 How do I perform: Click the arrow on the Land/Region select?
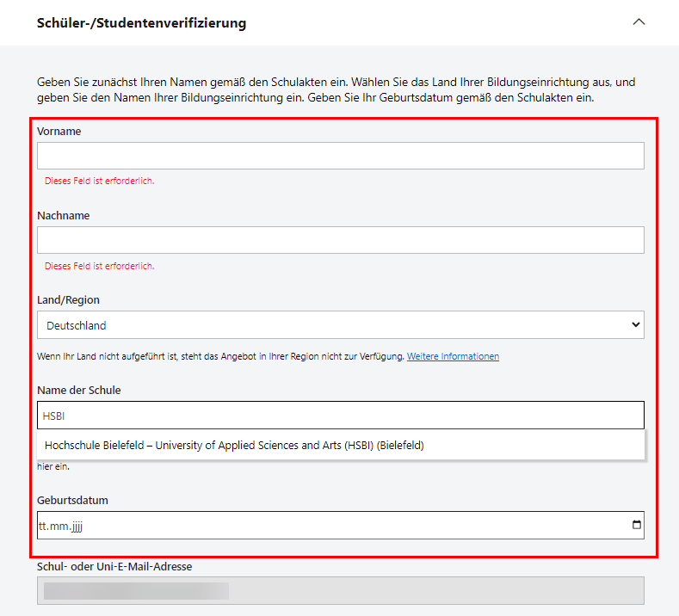pos(636,325)
